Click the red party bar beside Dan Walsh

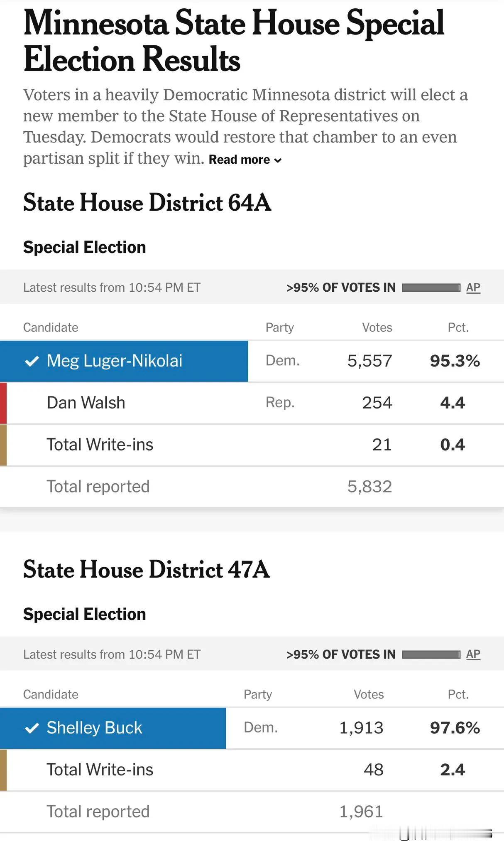click(x=3, y=403)
